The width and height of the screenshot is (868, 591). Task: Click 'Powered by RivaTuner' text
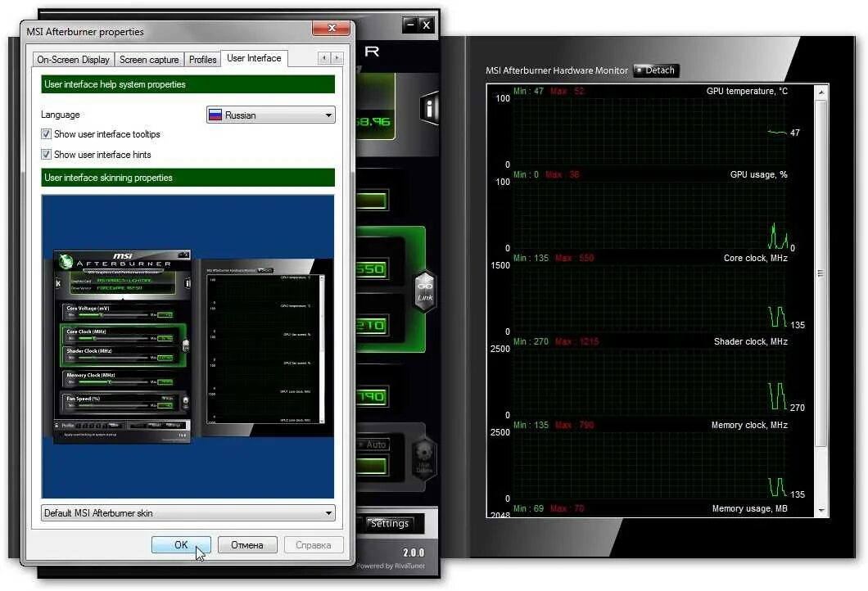coord(391,566)
